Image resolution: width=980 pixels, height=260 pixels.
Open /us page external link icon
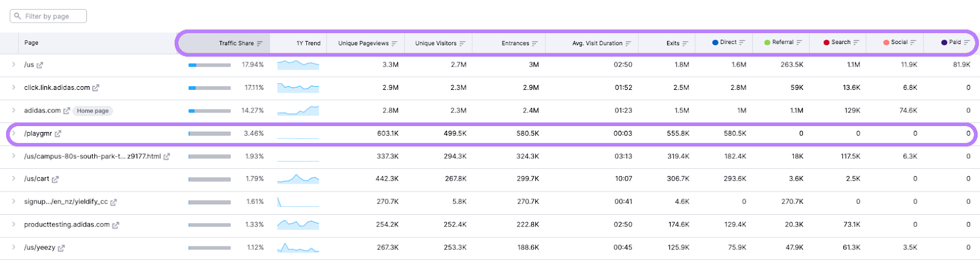tap(40, 65)
